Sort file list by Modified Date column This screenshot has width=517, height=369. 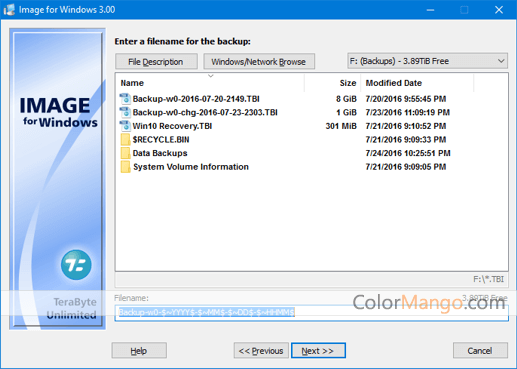[x=417, y=83]
